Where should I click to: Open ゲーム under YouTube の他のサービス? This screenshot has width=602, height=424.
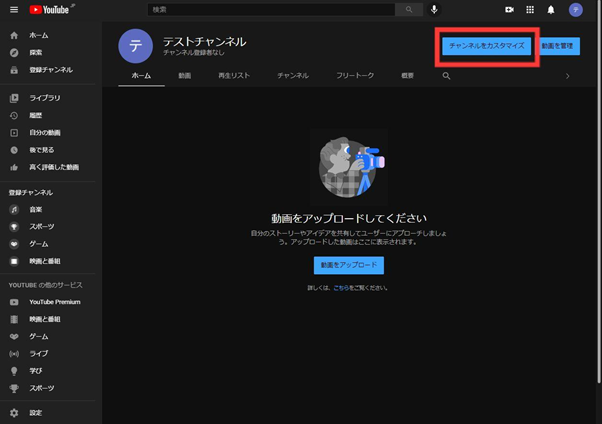pos(48,336)
